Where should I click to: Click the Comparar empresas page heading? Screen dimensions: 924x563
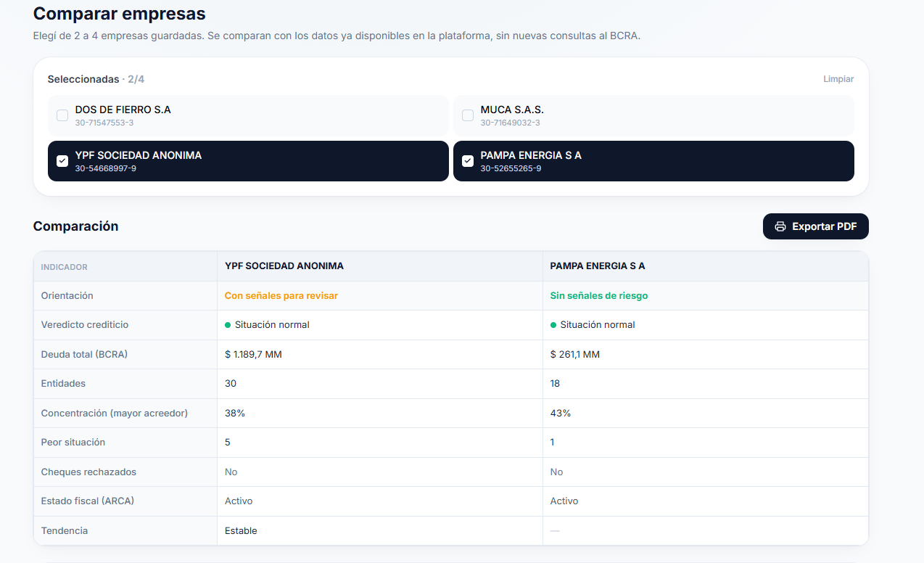(x=120, y=14)
